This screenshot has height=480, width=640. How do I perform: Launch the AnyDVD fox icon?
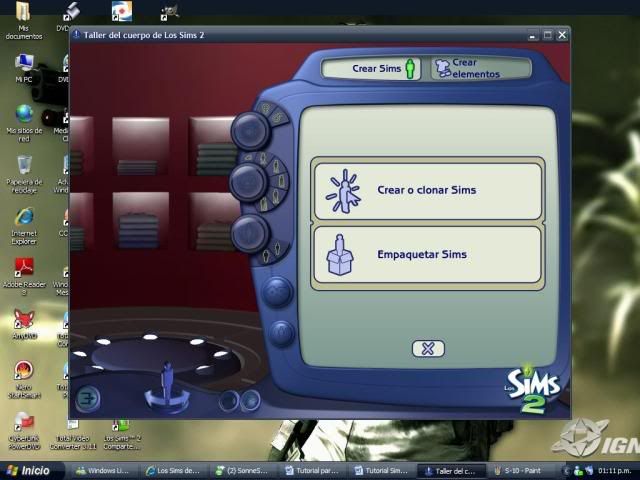click(x=24, y=324)
